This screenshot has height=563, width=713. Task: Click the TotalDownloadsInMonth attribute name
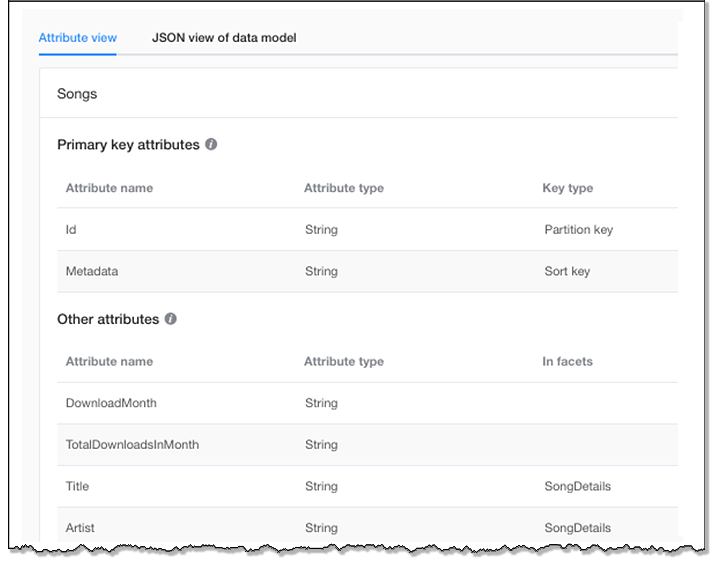(132, 445)
